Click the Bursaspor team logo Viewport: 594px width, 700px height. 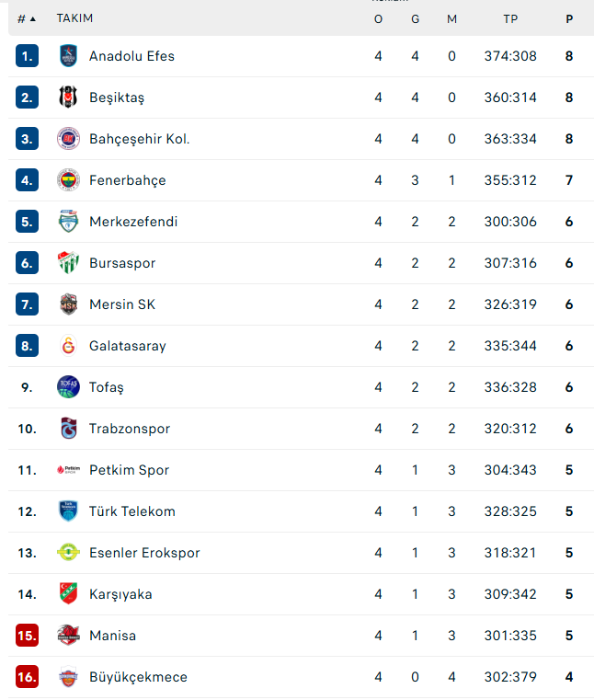point(69,263)
